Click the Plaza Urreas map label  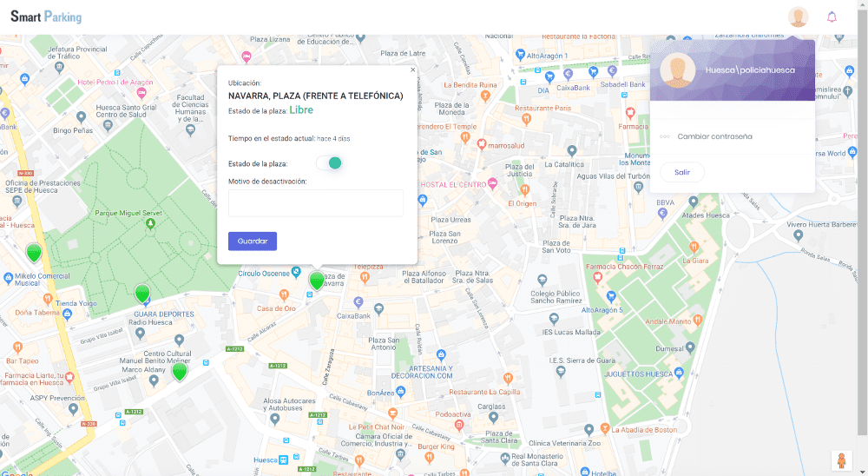point(450,220)
